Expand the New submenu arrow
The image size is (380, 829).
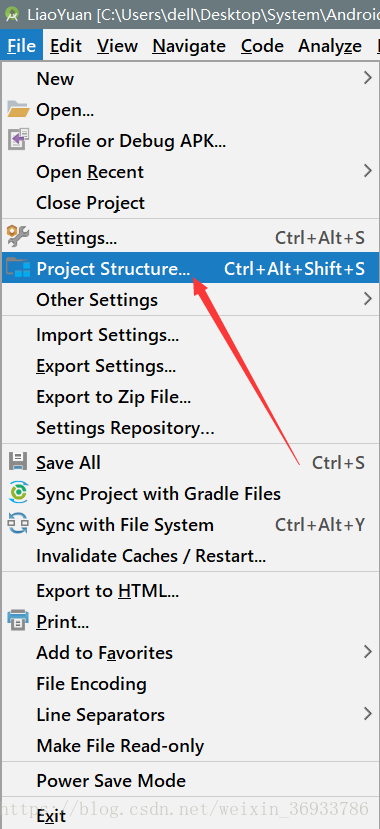pos(368,78)
